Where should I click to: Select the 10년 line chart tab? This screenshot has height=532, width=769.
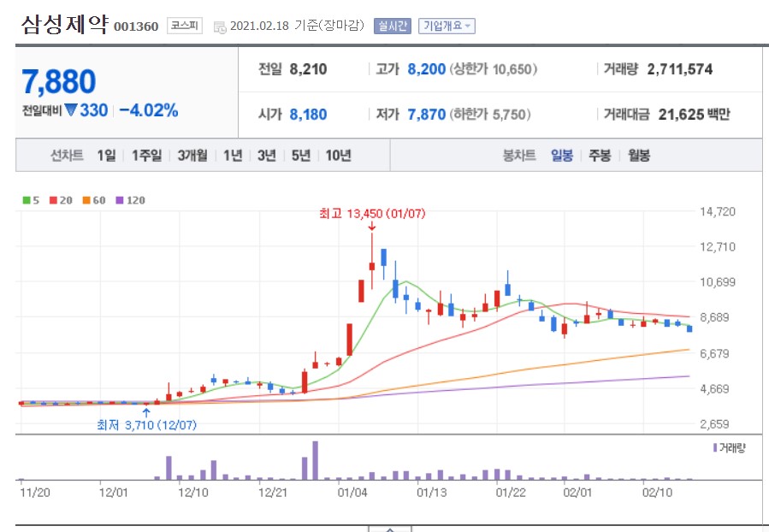pos(339,156)
